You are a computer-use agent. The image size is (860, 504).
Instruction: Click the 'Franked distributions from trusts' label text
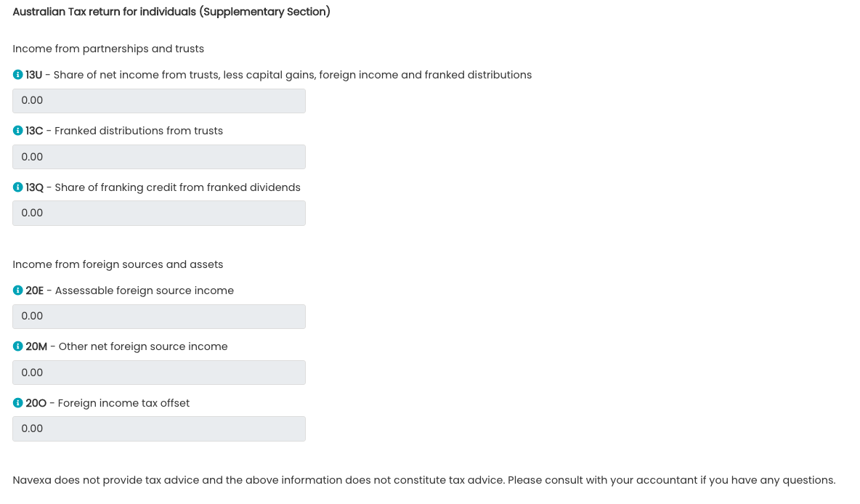139,131
